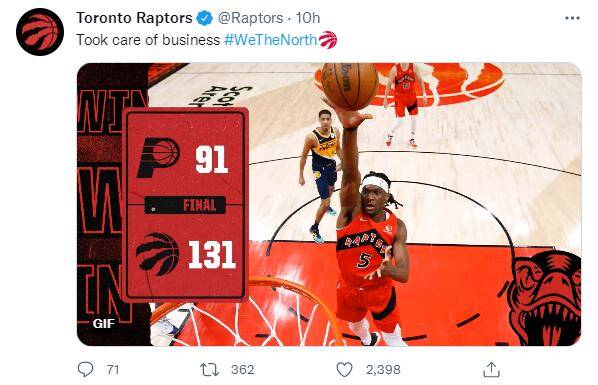The height and width of the screenshot is (385, 598).
Task: Click the Toronto Raptors profile avatar
Action: point(40,32)
